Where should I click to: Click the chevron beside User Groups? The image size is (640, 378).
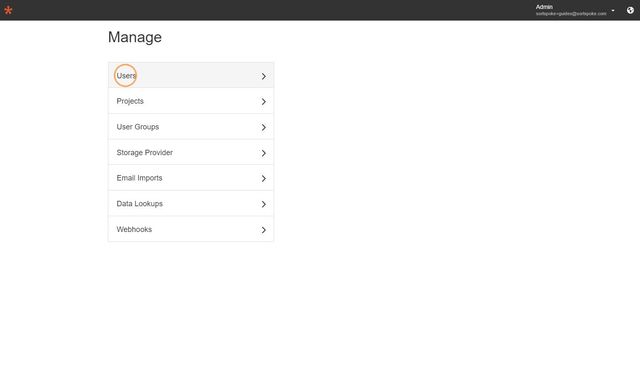coord(264,127)
